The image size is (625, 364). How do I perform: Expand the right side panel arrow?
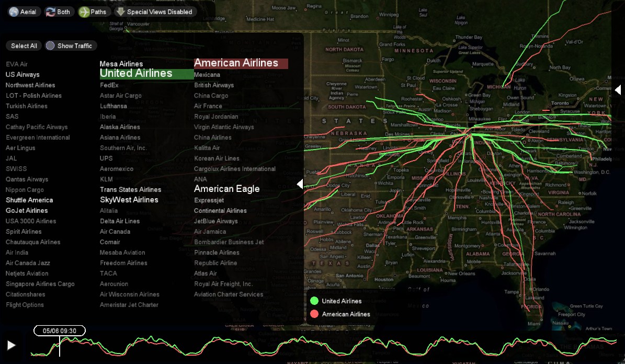coord(618,90)
